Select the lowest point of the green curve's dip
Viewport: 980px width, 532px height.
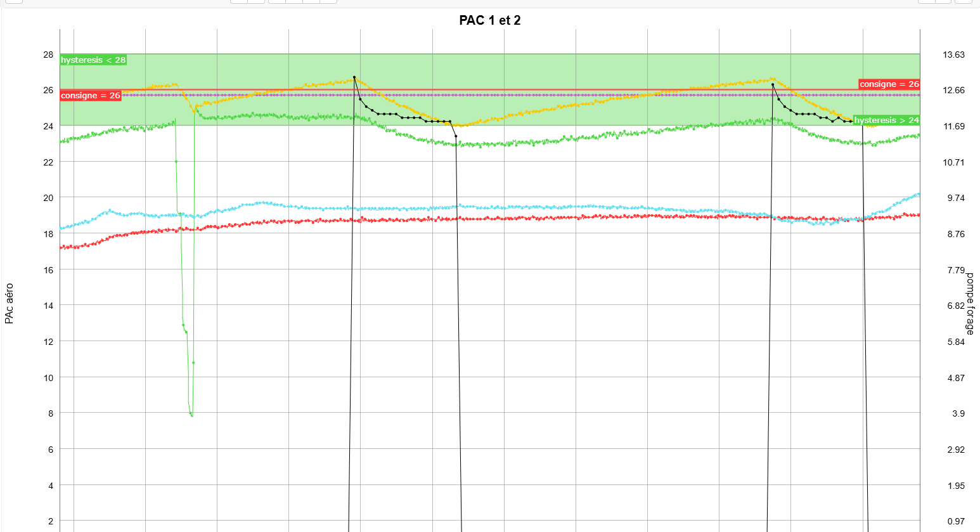tap(191, 415)
